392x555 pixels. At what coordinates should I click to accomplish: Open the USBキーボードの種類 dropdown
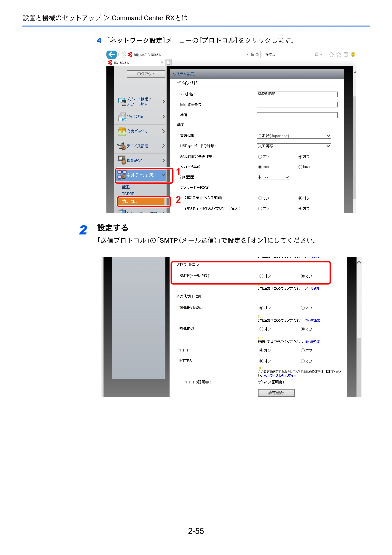294,146
